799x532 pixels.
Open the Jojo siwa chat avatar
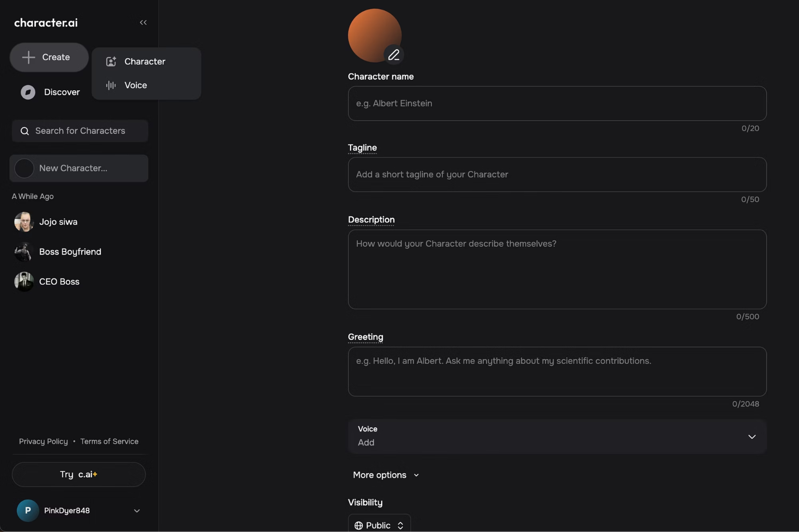(x=24, y=222)
